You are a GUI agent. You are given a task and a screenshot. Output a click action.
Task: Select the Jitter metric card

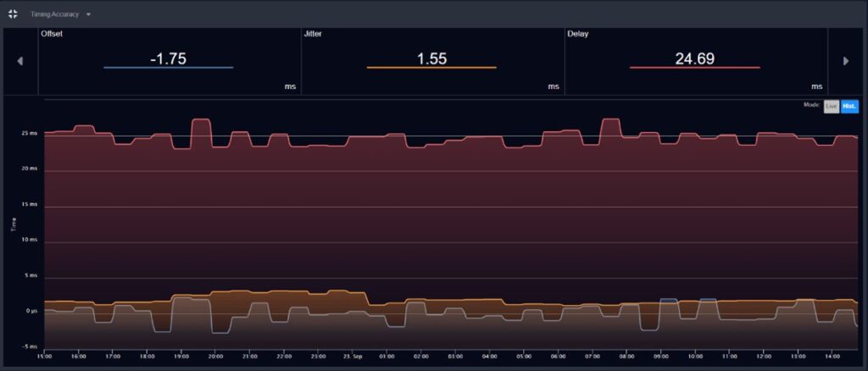[x=431, y=61]
